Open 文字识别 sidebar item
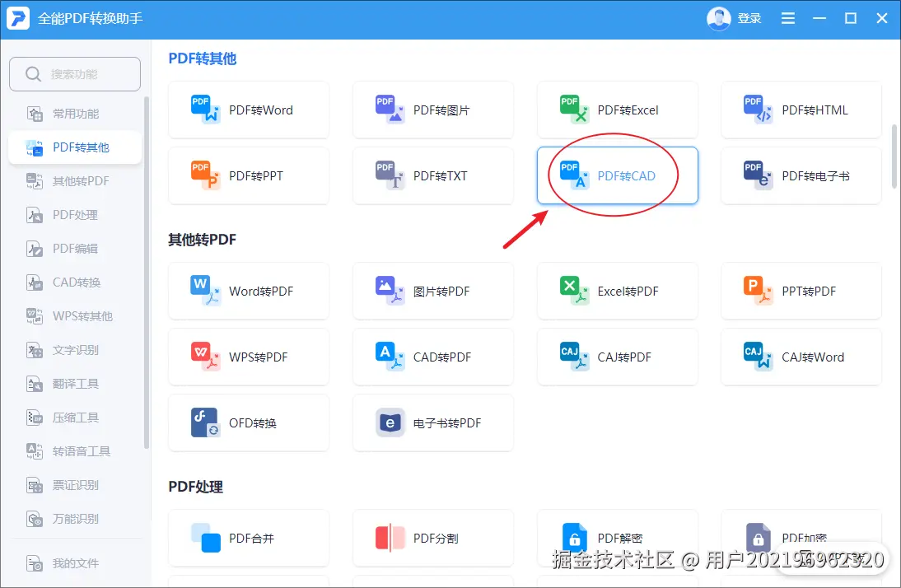The width and height of the screenshot is (901, 588). click(75, 350)
